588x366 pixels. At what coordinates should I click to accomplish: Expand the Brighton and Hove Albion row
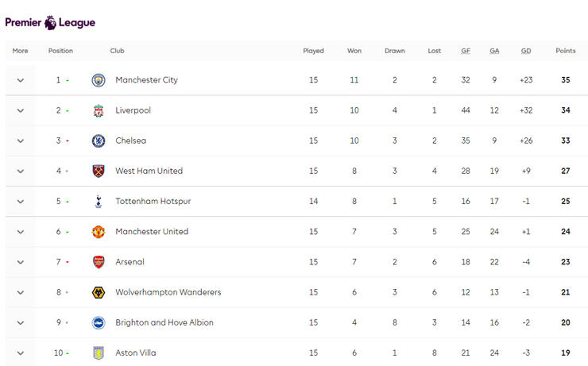[21, 322]
